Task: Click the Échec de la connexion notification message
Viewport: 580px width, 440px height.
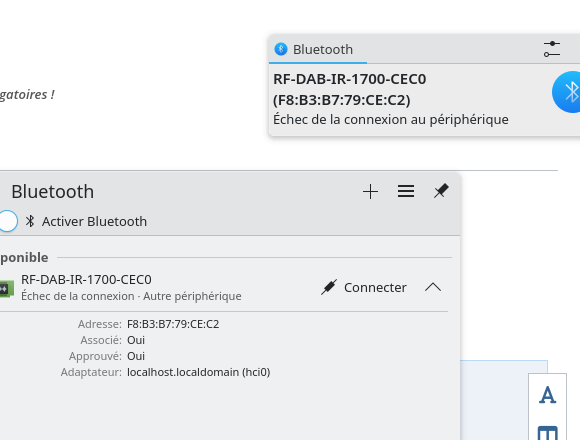Action: click(391, 119)
